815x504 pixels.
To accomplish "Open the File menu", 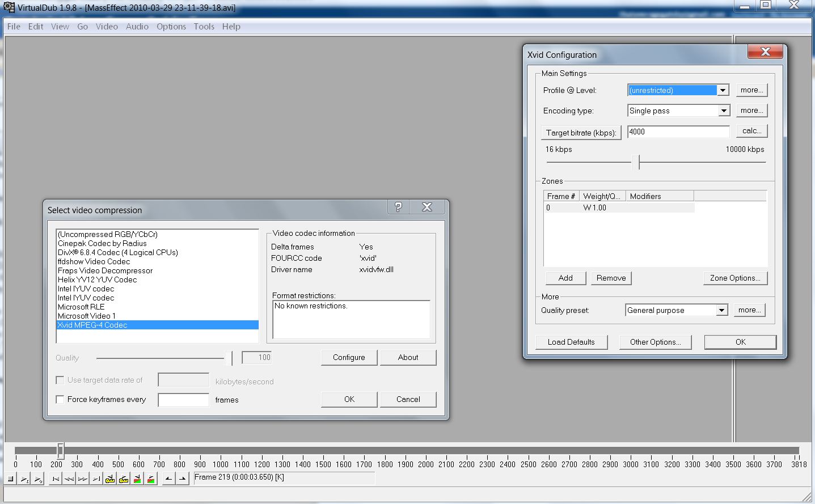I will (14, 27).
